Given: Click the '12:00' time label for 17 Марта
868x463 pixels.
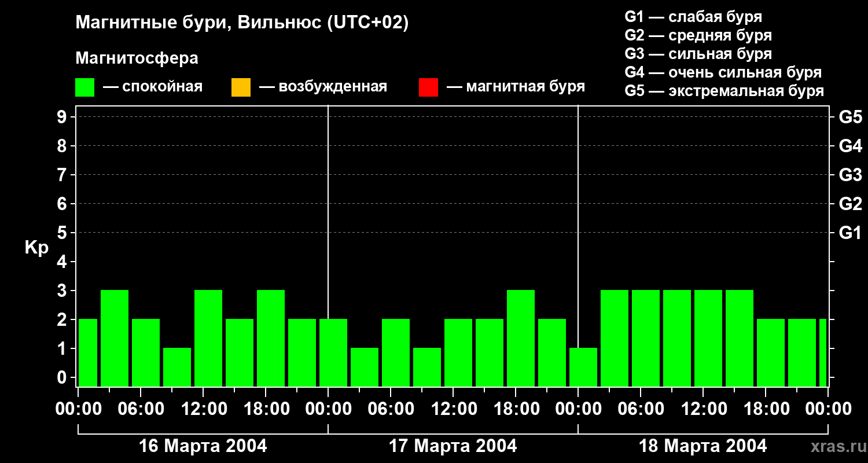Looking at the screenshot, I should (x=453, y=409).
